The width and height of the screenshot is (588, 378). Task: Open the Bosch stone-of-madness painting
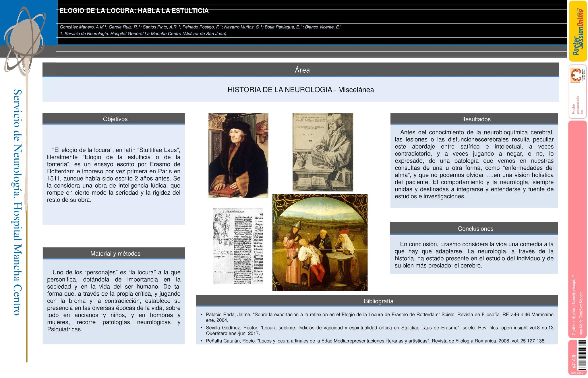click(320, 243)
